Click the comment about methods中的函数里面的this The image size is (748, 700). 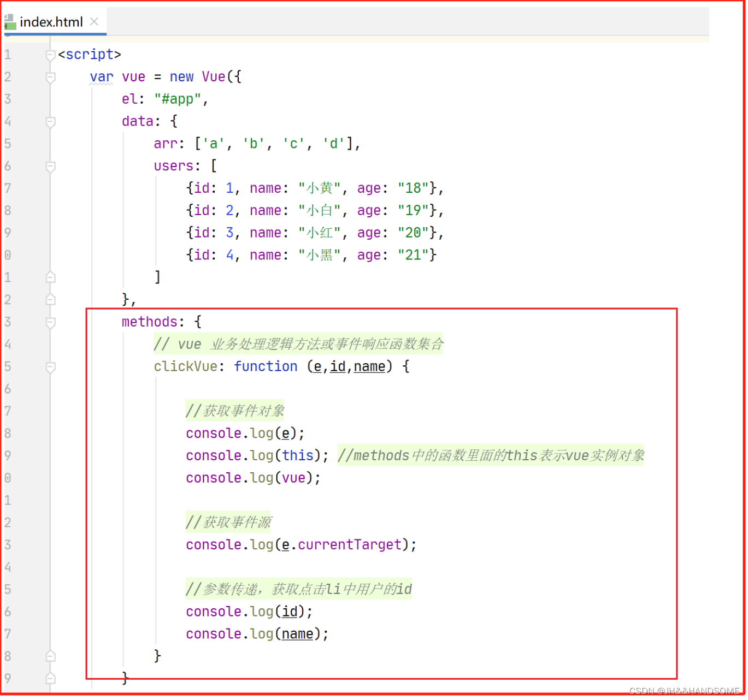pos(491,456)
